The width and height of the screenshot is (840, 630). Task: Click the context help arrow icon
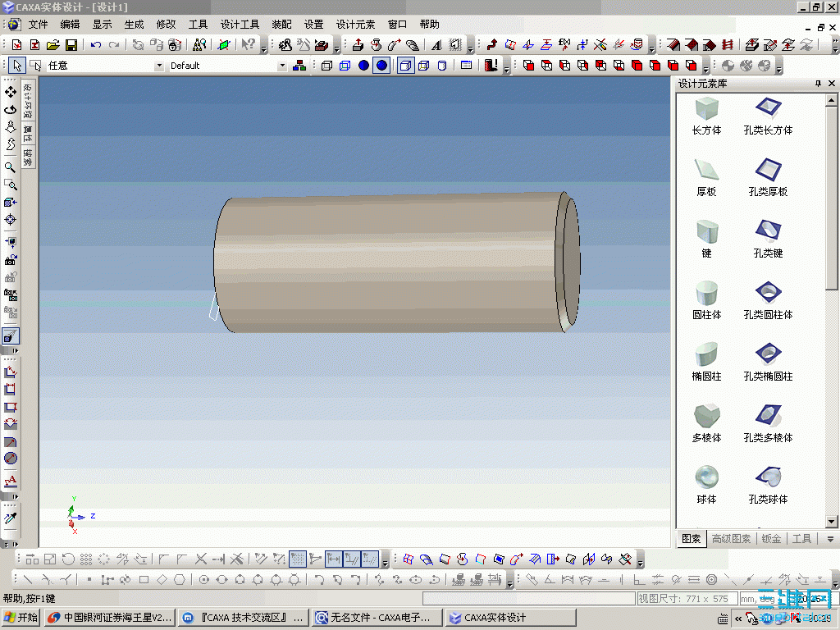click(248, 45)
